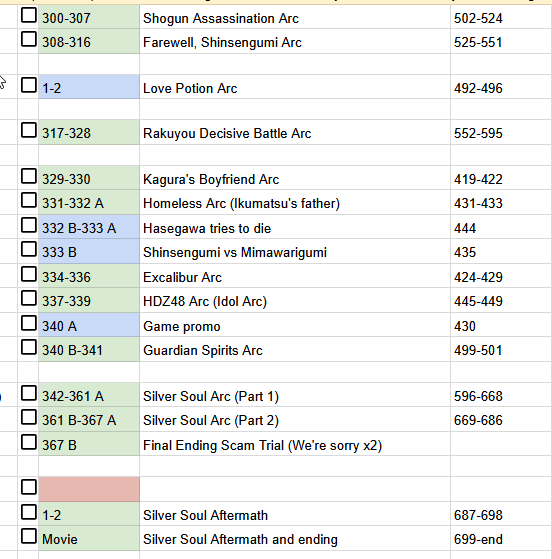Click episode cell 361 B-367 A
The width and height of the screenshot is (552, 559).
(89, 420)
